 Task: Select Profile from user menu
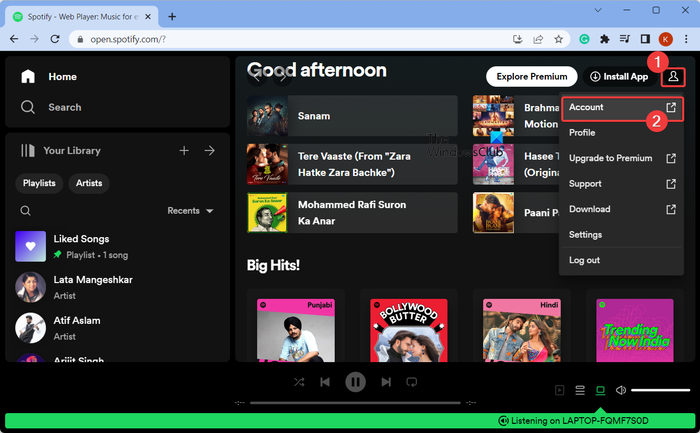(621, 133)
